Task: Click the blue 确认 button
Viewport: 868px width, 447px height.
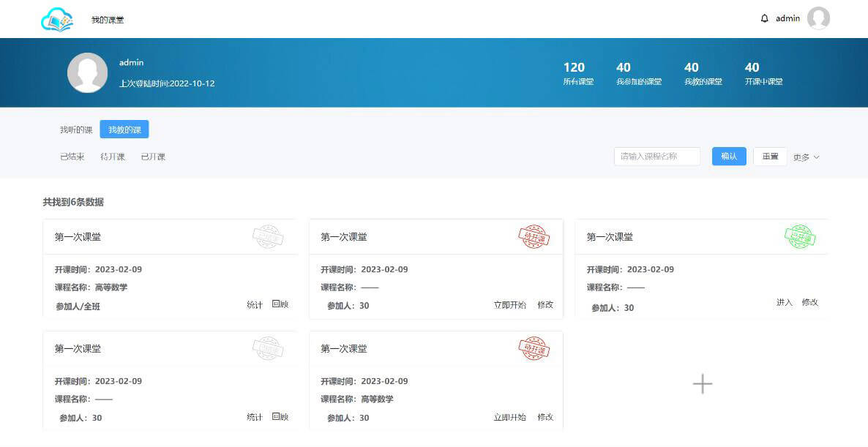Action: click(x=729, y=157)
